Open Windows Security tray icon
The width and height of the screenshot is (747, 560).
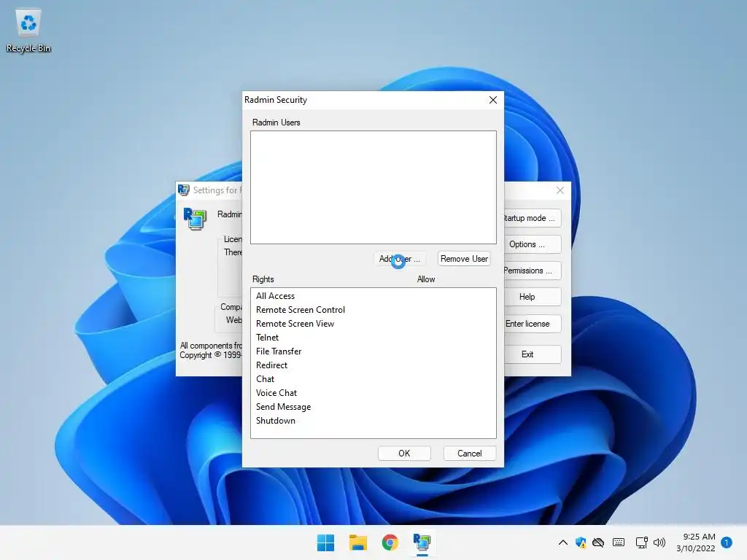tap(580, 542)
